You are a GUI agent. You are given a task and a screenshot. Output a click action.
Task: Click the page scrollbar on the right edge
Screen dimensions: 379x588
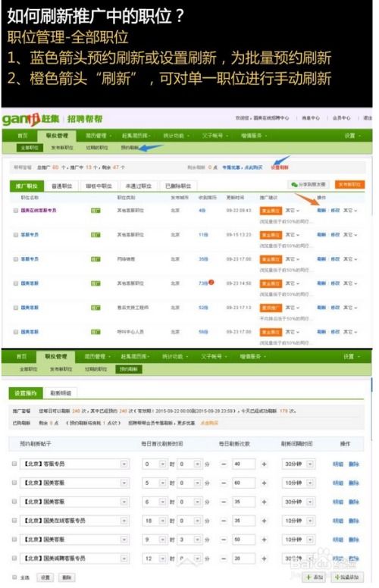click(371, 408)
